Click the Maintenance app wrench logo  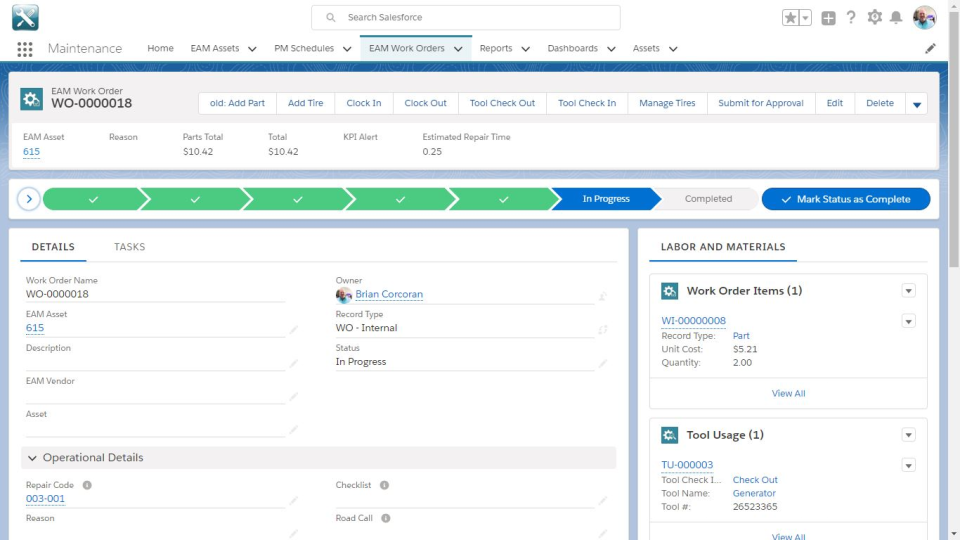click(25, 17)
